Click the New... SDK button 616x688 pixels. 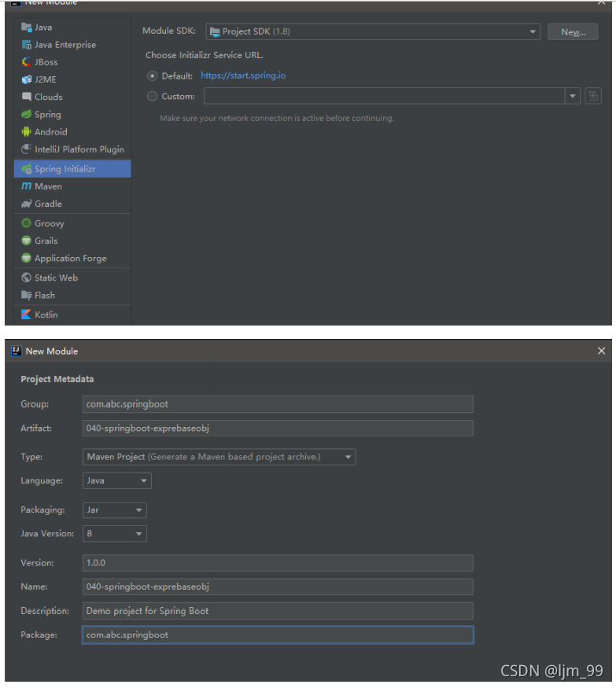[573, 32]
